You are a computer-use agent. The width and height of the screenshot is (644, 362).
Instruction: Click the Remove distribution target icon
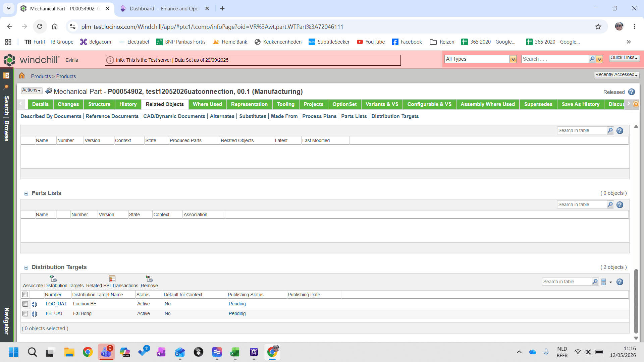149,279
